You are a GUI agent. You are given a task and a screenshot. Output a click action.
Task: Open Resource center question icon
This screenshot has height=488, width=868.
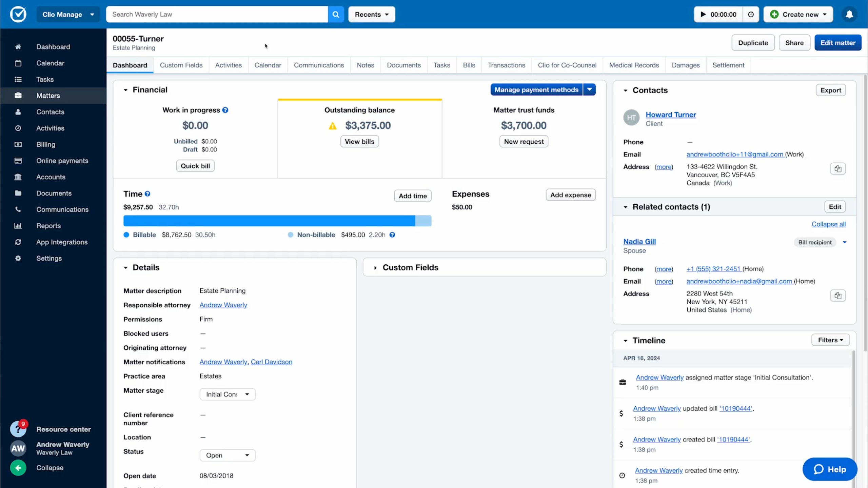pyautogui.click(x=18, y=429)
